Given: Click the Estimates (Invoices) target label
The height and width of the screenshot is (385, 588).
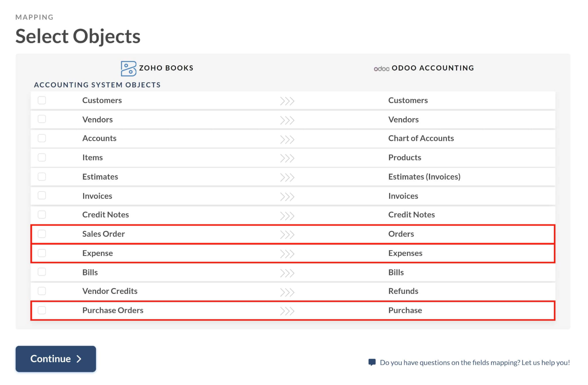Looking at the screenshot, I should [424, 176].
